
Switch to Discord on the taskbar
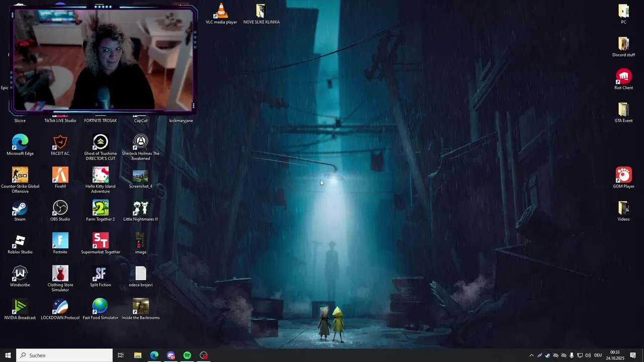click(x=171, y=355)
